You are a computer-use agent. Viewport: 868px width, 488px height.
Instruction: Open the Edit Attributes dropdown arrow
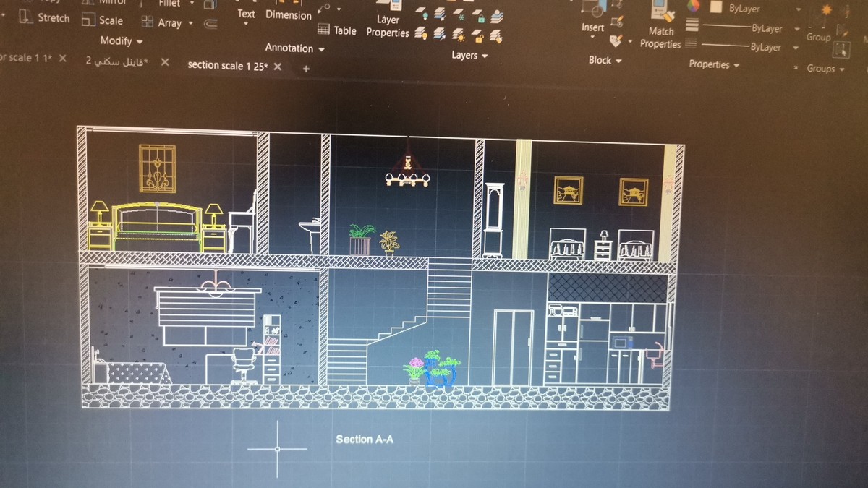coord(630,42)
